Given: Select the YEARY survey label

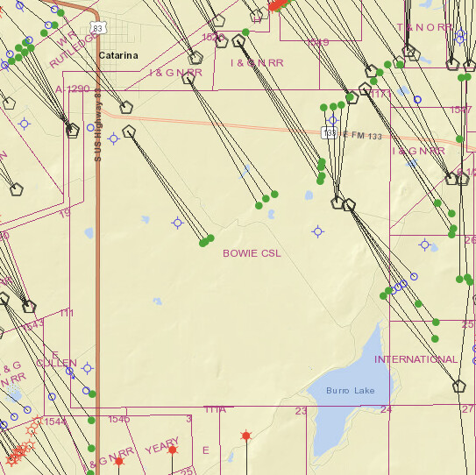Looking at the screenshot, I should click(x=162, y=445).
